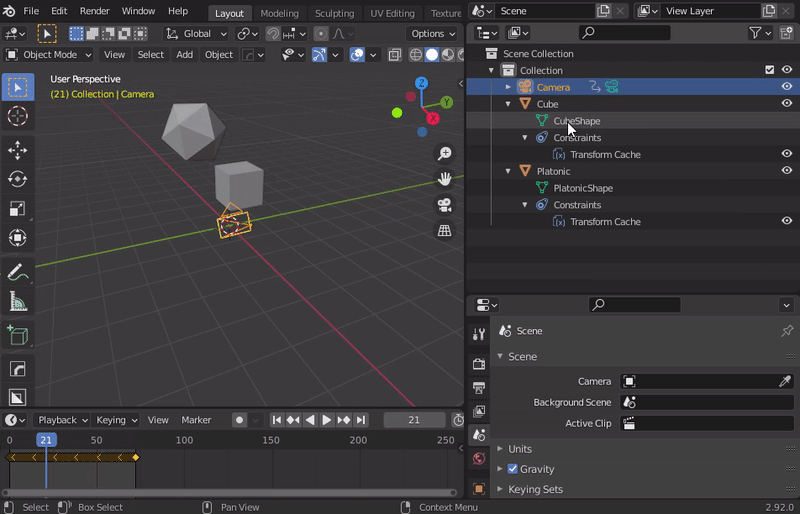The image size is (800, 514).
Task: Toggle the Gravity checkbox
Action: (x=513, y=469)
